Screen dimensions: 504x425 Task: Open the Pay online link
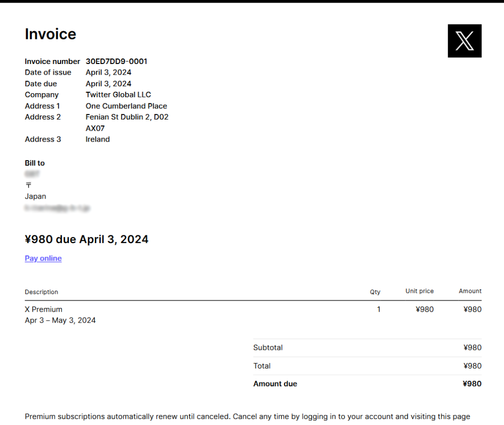pyautogui.click(x=43, y=258)
